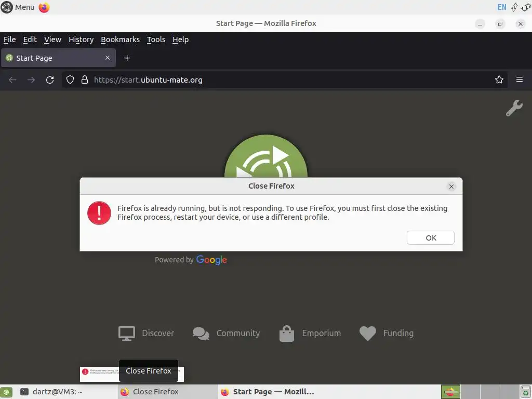Click the Community chat bubbles icon
This screenshot has height=399, width=532.
click(201, 333)
